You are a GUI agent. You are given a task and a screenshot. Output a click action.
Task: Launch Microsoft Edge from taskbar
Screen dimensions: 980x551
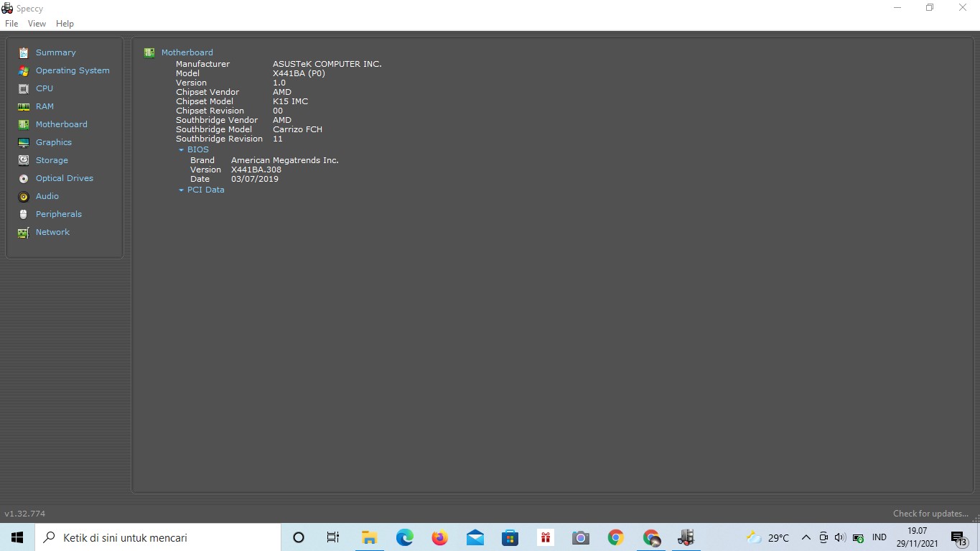[404, 537]
